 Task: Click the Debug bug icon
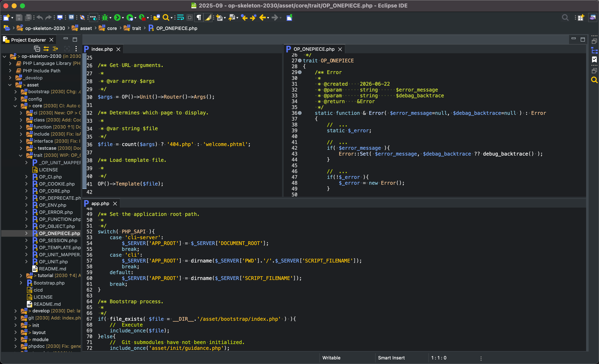(105, 17)
